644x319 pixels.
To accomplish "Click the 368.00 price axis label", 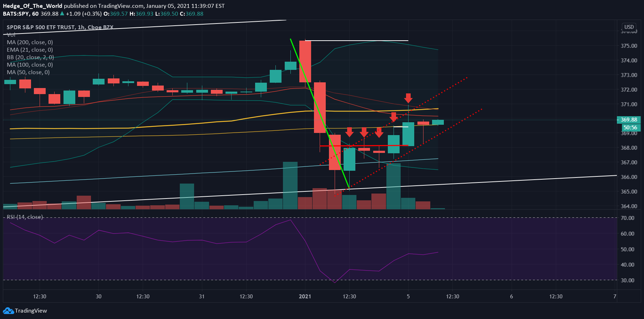I will tap(629, 148).
